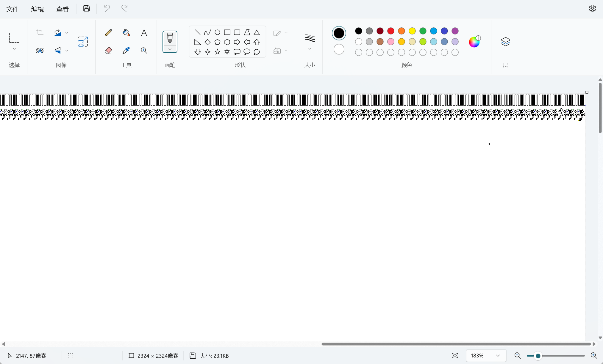Select the Pencil tool
603x364 pixels.
pos(108,33)
